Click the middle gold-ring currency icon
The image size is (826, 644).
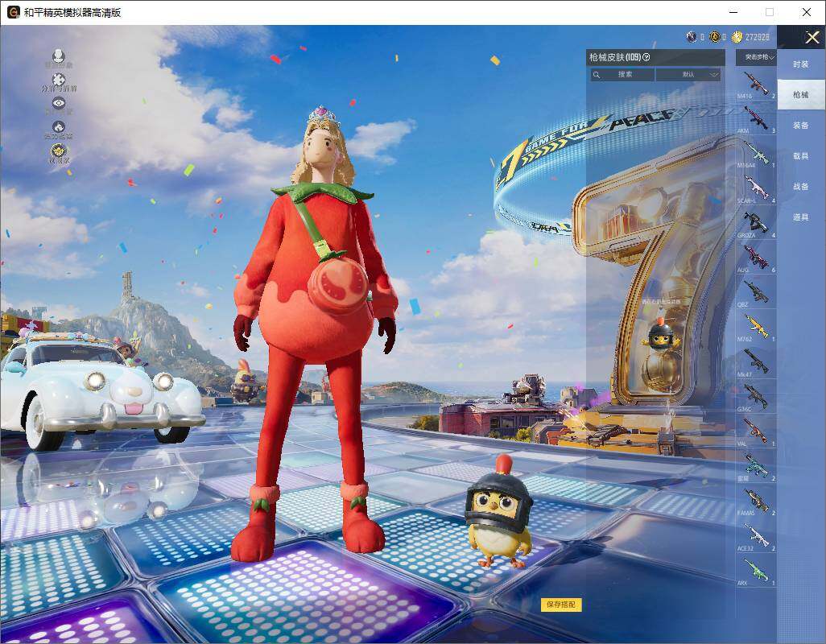coord(714,37)
